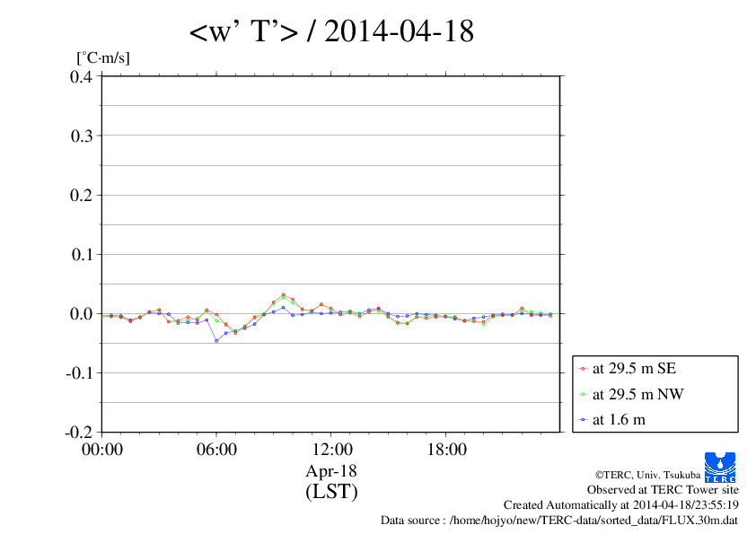Click the 12:00 x-axis label

(331, 450)
